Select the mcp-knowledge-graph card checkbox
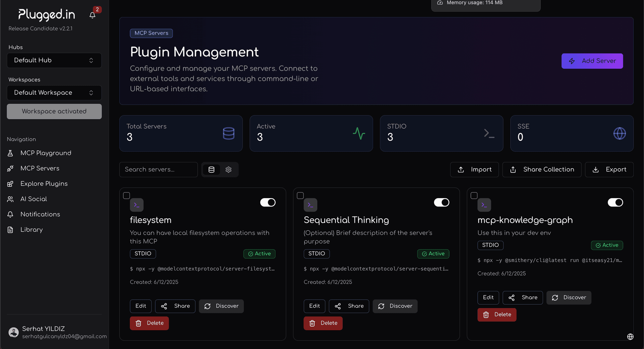644x349 pixels. [x=474, y=195]
